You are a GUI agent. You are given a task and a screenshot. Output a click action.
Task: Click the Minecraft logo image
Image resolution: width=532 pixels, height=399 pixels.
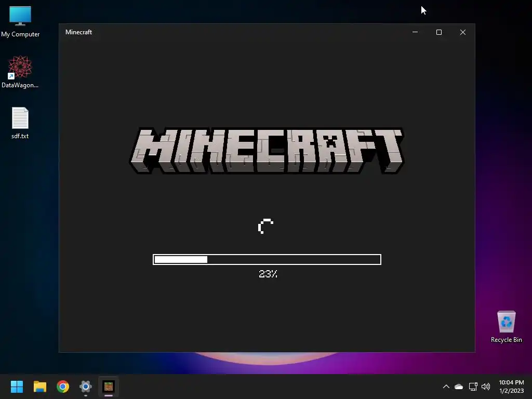pos(267,151)
